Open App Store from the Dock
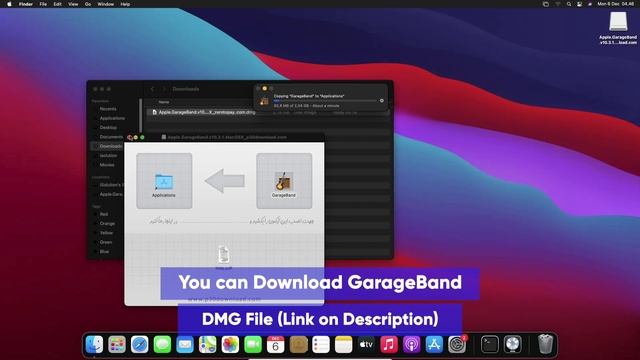The height and width of the screenshot is (360, 640). click(x=434, y=344)
